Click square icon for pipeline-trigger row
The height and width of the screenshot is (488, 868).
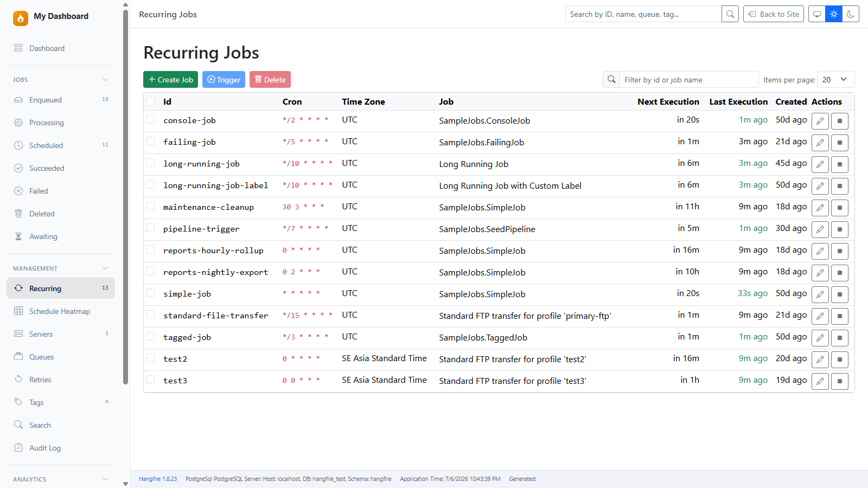[x=840, y=229]
